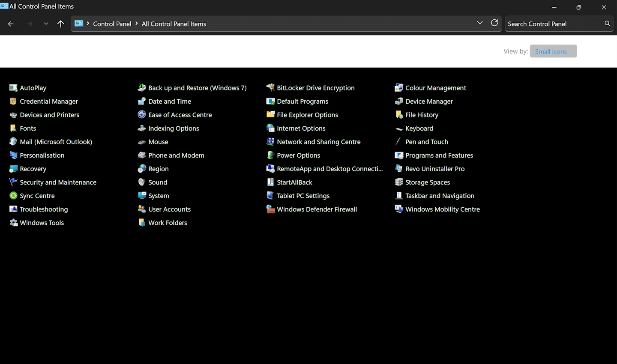Open the Network and Sharing Centre icon

coord(270,142)
